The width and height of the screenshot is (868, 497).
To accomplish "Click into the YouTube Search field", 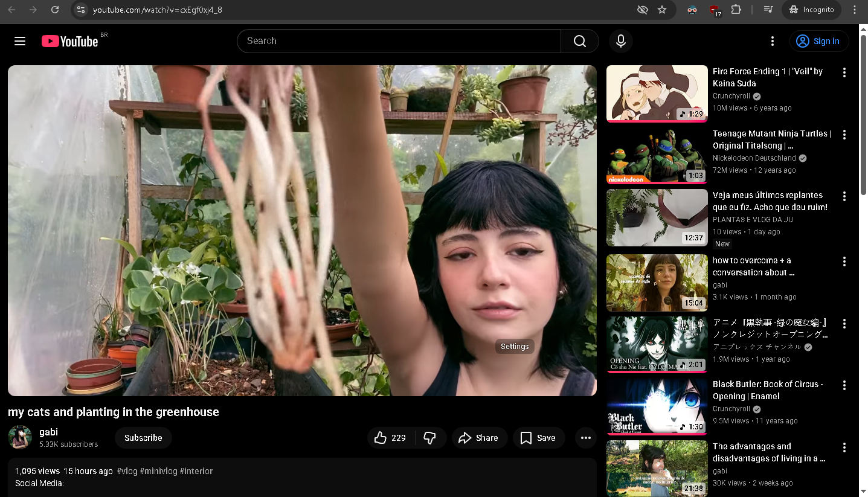I will coord(399,41).
